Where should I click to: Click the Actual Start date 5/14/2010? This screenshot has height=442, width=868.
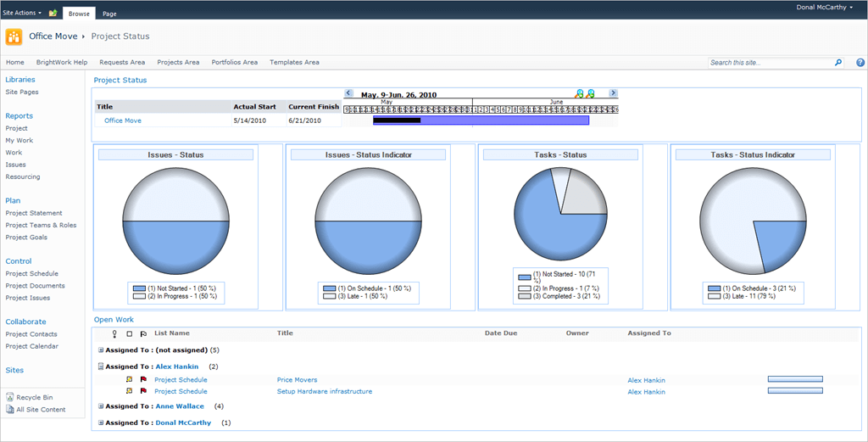pyautogui.click(x=250, y=120)
